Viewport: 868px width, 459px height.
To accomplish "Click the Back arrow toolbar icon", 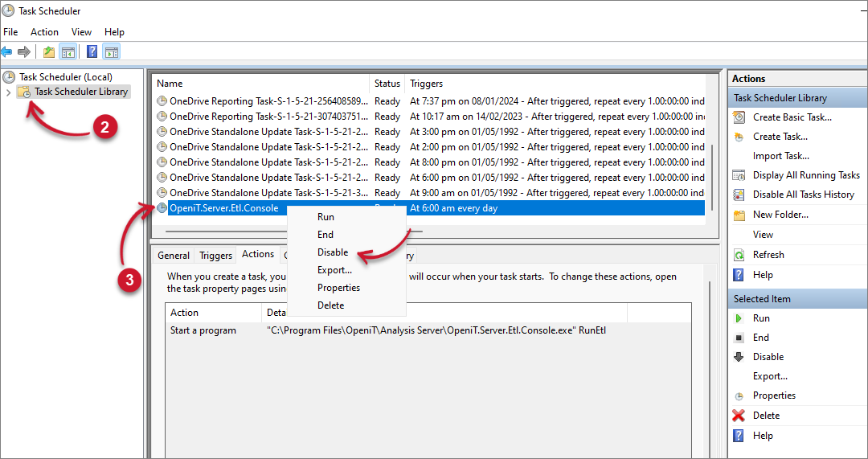I will pos(6,52).
